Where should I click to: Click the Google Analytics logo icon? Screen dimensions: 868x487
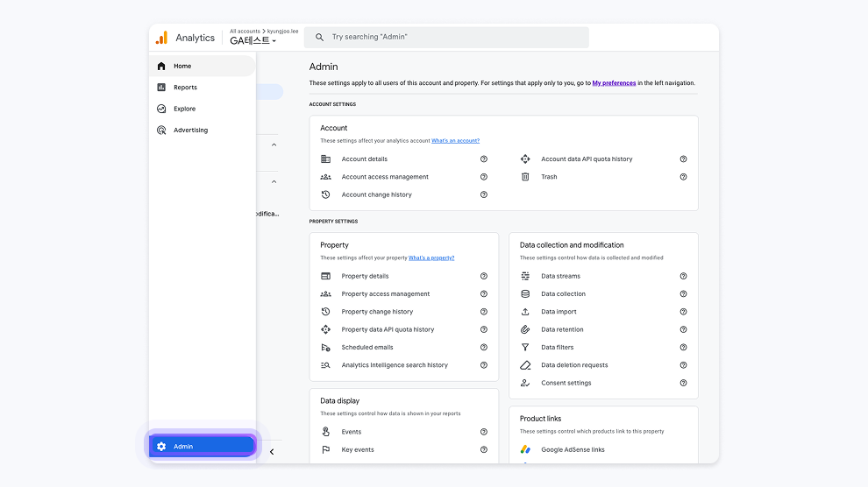(161, 38)
